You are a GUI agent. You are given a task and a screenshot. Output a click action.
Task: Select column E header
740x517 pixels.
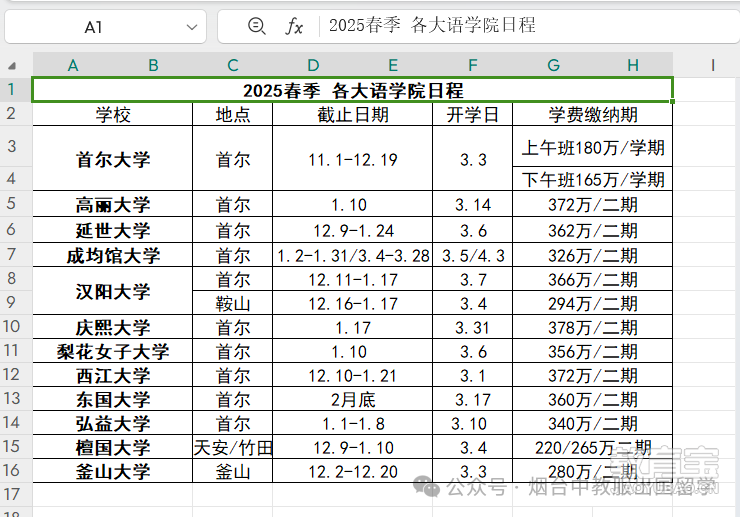click(393, 65)
